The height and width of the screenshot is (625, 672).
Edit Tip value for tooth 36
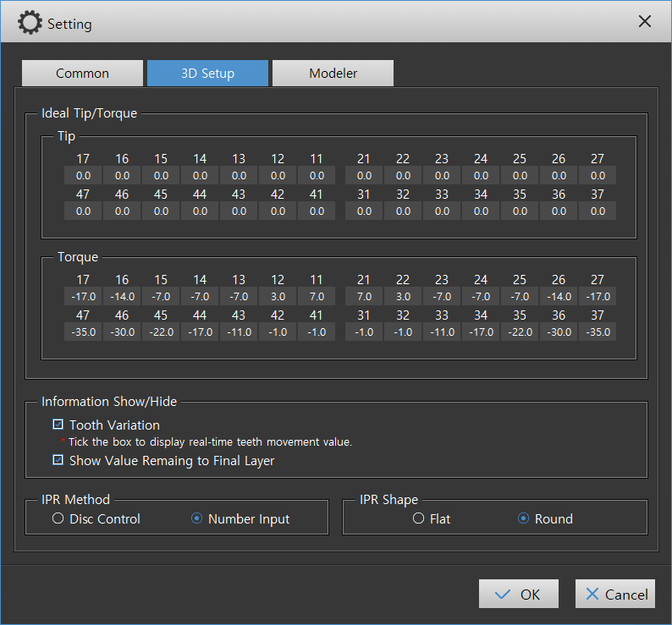coord(559,211)
